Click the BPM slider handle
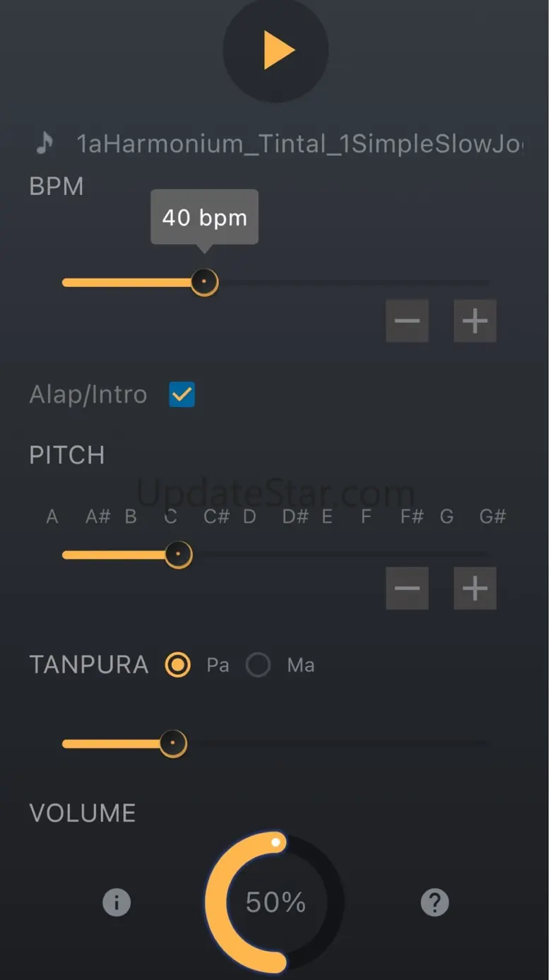 204,282
